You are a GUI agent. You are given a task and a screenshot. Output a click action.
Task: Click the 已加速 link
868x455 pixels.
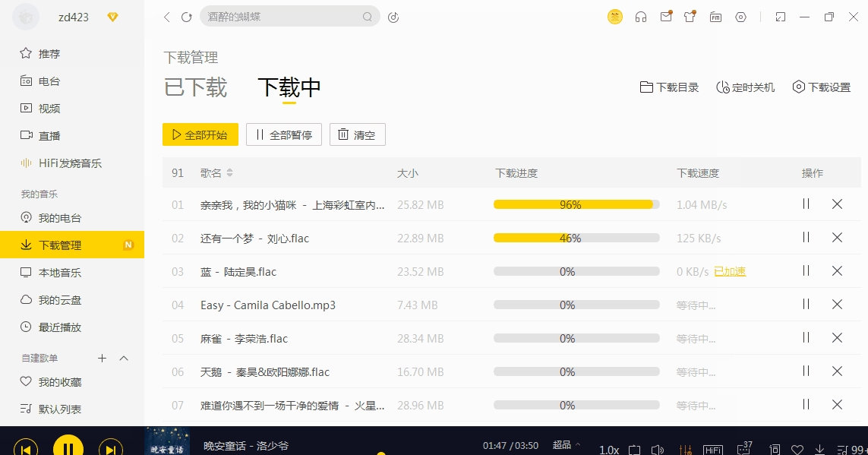pyautogui.click(x=730, y=271)
